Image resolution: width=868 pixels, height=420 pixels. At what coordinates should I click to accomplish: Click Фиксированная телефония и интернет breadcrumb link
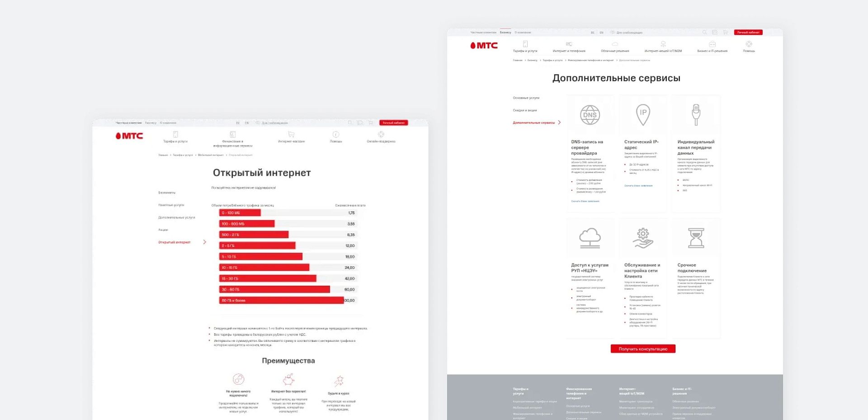590,60
